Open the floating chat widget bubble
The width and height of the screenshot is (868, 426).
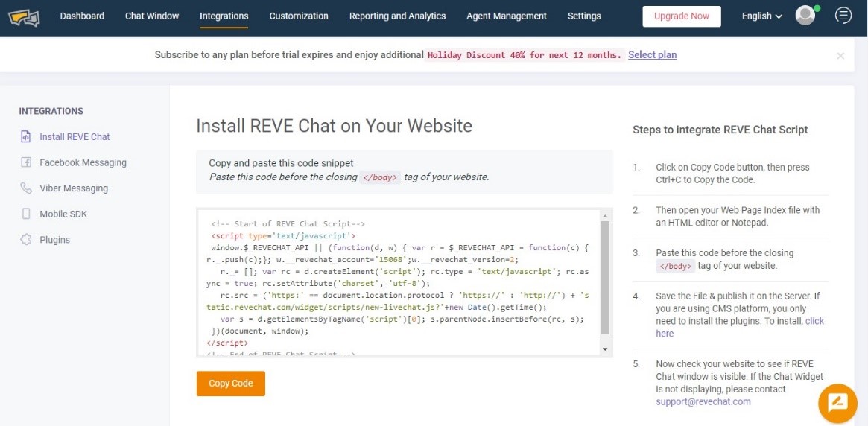tap(837, 403)
